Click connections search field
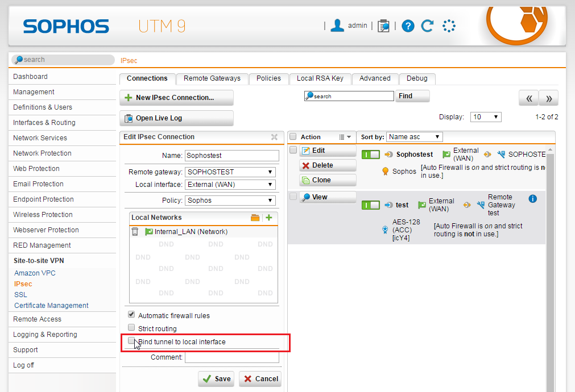Image resolution: width=575 pixels, height=392 pixels. pyautogui.click(x=349, y=96)
